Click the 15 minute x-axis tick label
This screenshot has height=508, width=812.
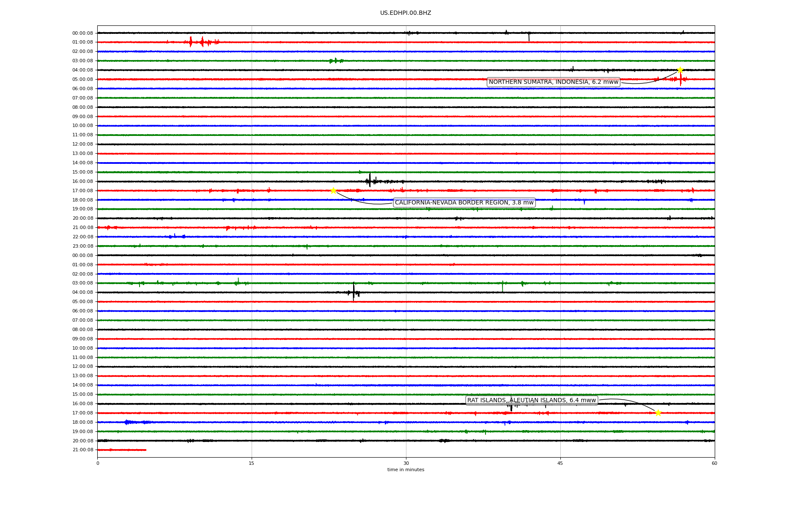(252, 463)
